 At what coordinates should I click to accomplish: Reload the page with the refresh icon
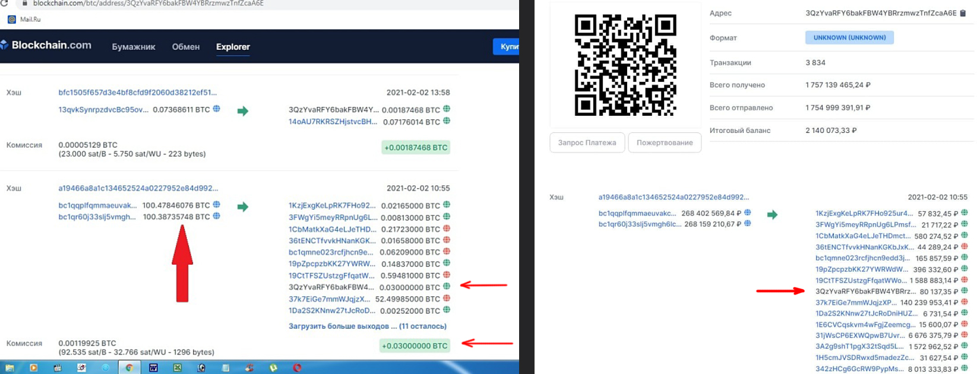pos(4,4)
